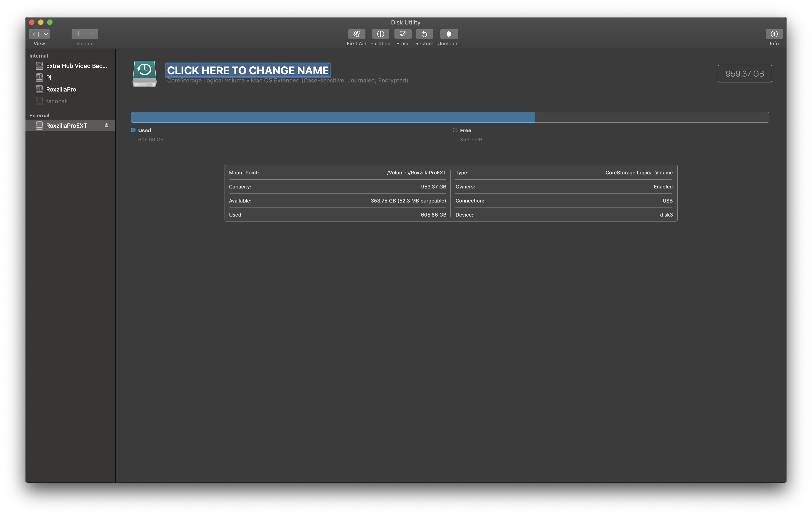Viewport: 812px width, 516px height.
Task: Click the Owners Enabled value
Action: (663, 187)
